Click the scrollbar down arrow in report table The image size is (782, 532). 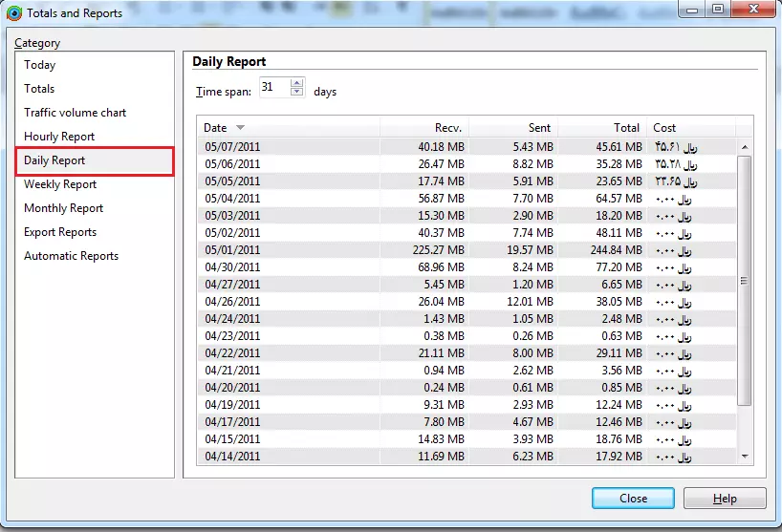point(745,456)
